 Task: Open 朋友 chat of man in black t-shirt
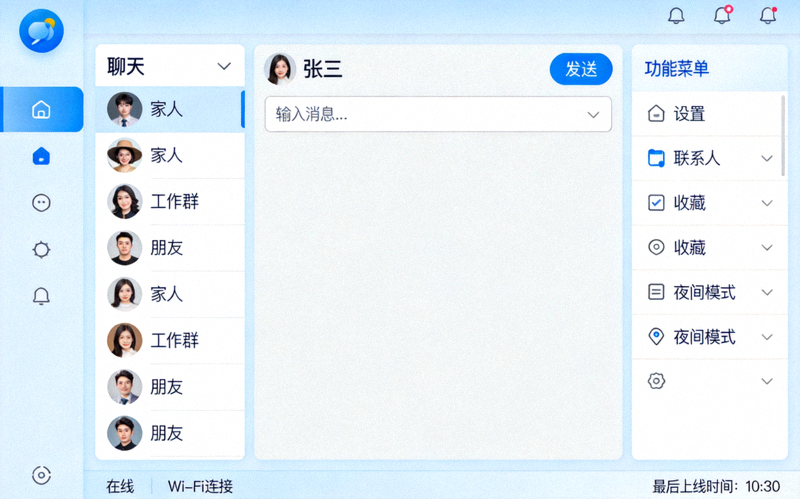pyautogui.click(x=170, y=248)
